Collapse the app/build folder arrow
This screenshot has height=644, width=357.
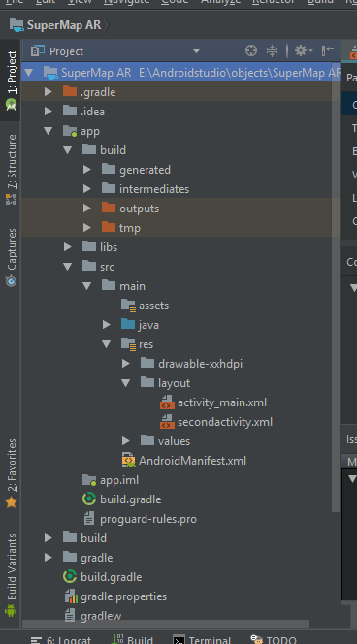point(67,150)
